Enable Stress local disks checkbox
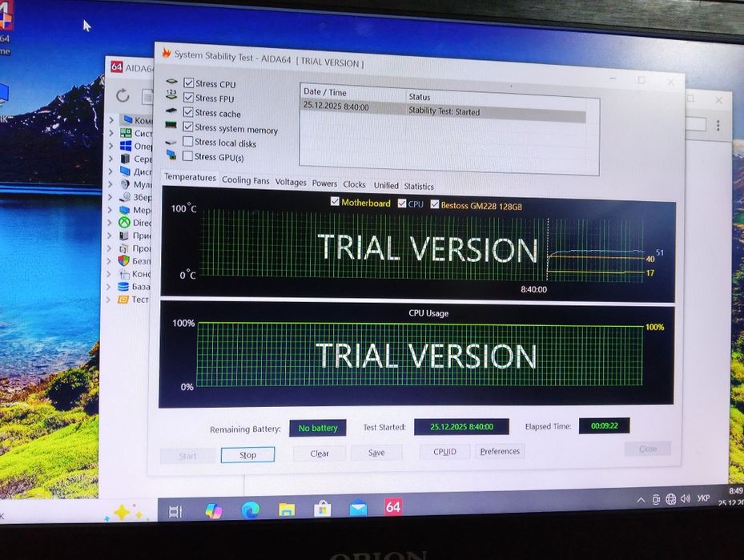Screen dimensions: 744x560 188,142
